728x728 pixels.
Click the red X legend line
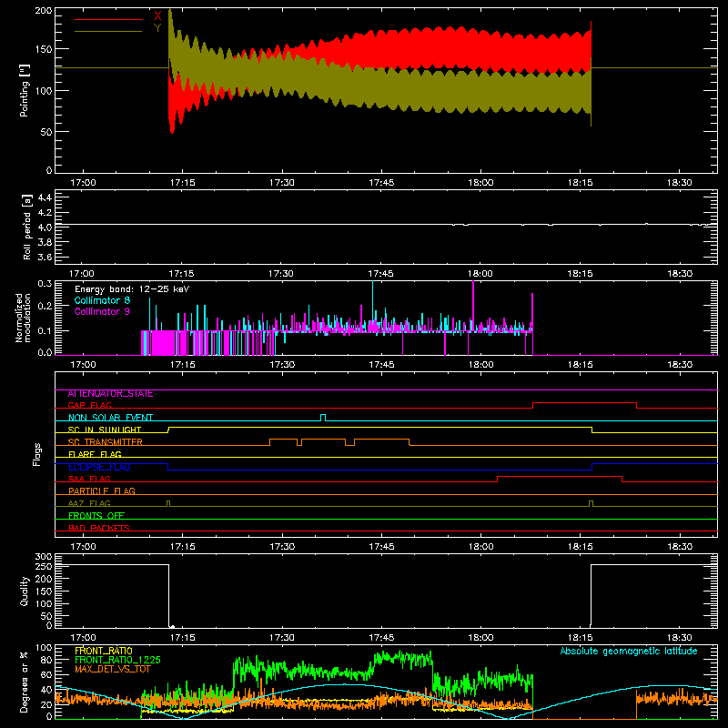click(x=108, y=19)
